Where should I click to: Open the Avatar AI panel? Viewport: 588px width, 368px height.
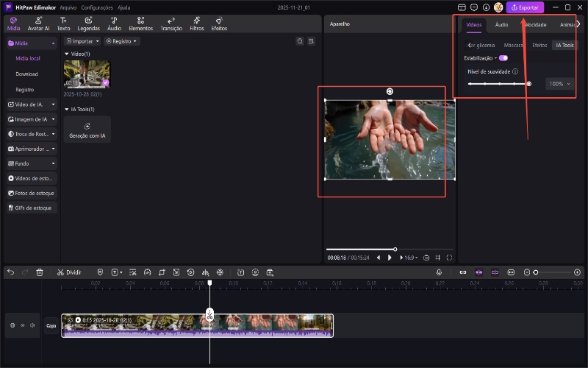[x=37, y=23]
